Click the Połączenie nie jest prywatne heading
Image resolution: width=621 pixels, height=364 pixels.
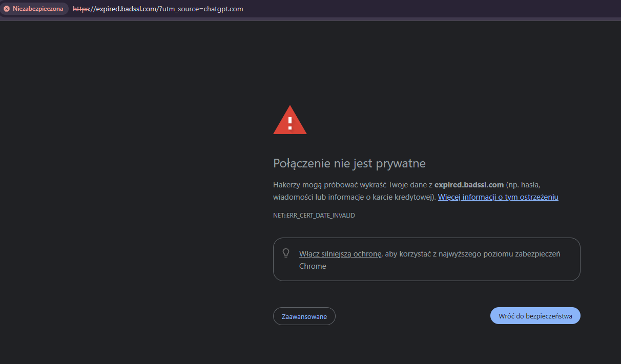pos(349,163)
